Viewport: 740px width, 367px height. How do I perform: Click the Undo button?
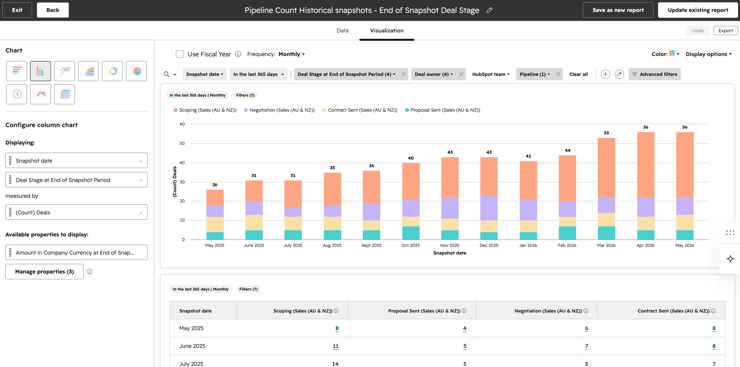tap(698, 31)
